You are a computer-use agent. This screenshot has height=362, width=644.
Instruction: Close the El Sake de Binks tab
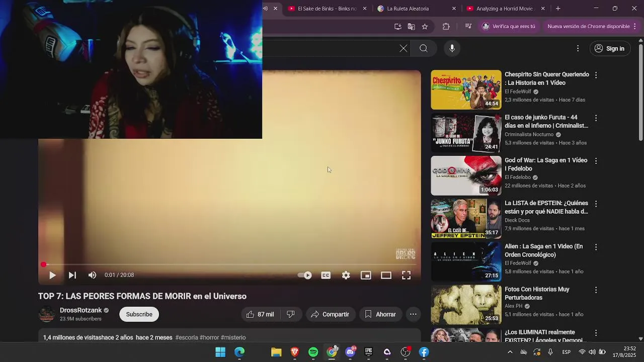coord(365,9)
